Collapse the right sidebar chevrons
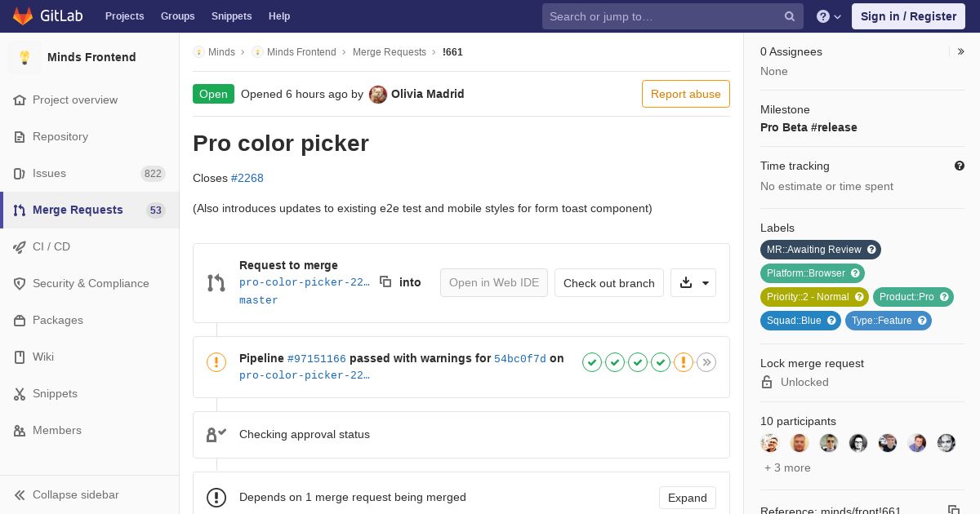Viewport: 980px width, 514px height. click(x=961, y=51)
